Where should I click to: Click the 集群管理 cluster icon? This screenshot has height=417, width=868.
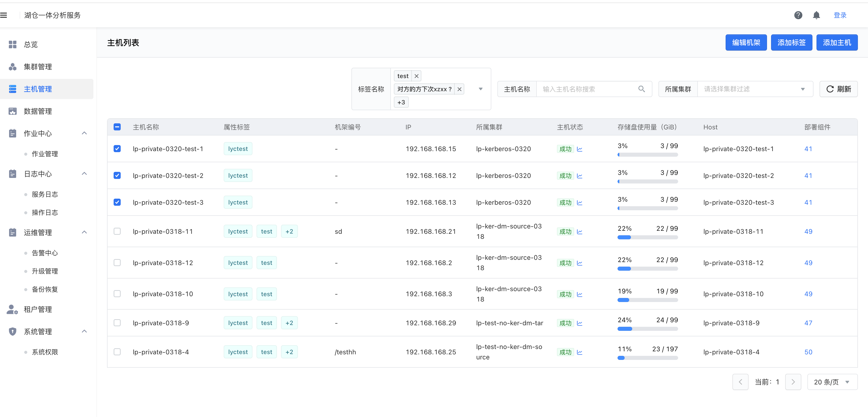pos(12,67)
